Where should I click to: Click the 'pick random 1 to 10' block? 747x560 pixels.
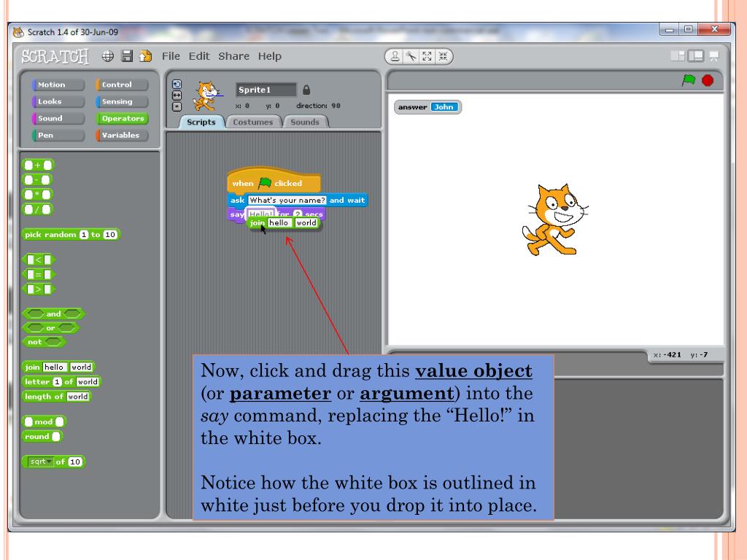pyautogui.click(x=71, y=234)
